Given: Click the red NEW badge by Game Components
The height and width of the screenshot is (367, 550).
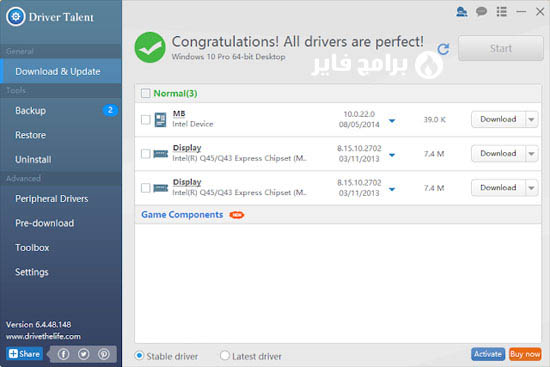Looking at the screenshot, I should (237, 215).
